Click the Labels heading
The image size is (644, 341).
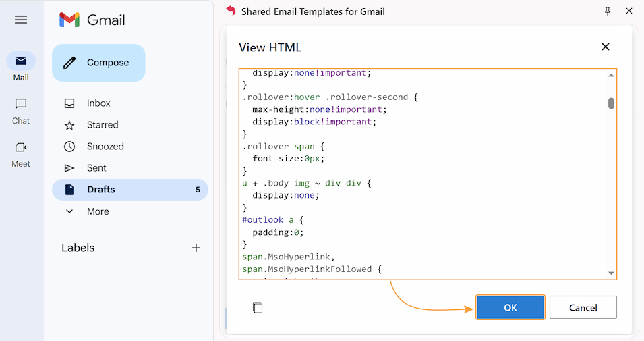[78, 248]
